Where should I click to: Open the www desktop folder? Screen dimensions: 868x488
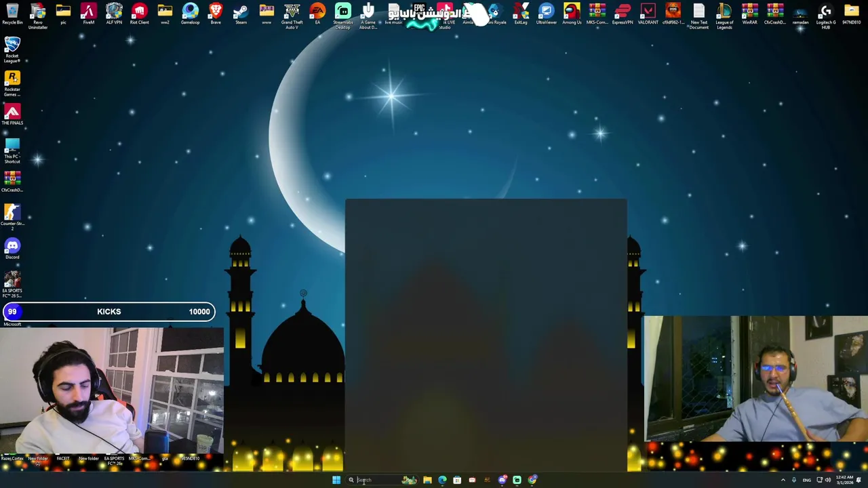click(267, 14)
